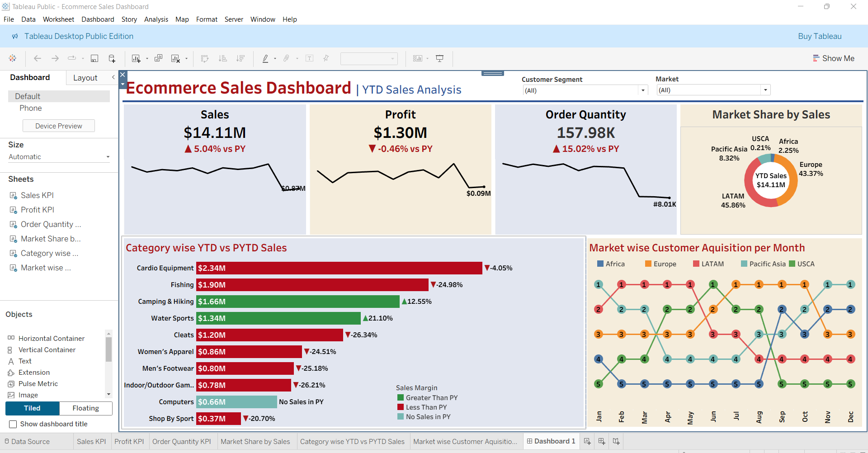
Task: Click the Buy Tableau link
Action: click(x=820, y=36)
